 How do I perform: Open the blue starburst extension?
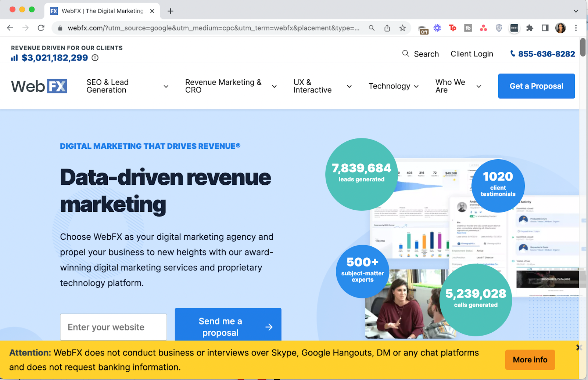pos(437,28)
